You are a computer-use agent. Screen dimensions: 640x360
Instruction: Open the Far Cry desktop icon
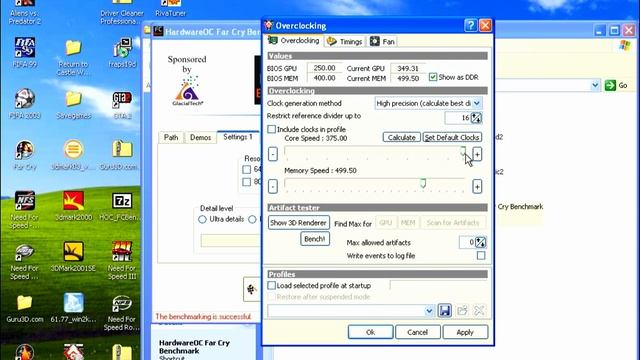25,155
